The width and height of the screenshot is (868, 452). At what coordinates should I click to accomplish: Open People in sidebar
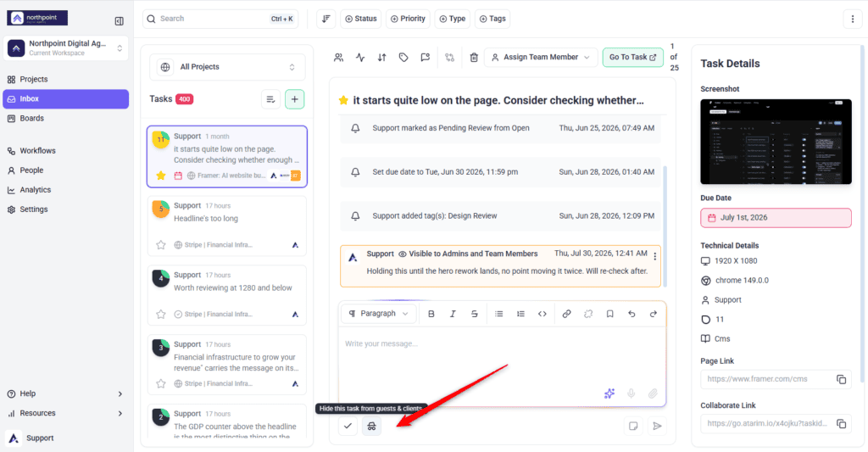pyautogui.click(x=65, y=170)
